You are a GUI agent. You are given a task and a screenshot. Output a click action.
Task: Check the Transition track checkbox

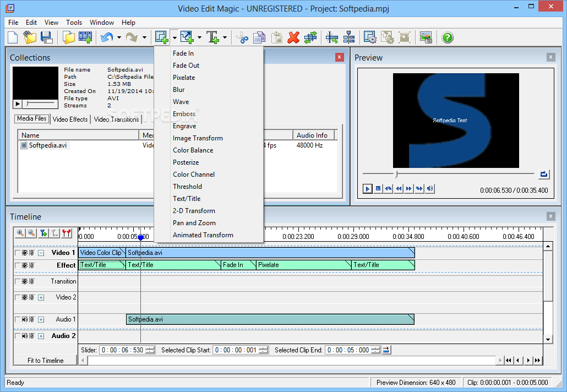pyautogui.click(x=18, y=281)
